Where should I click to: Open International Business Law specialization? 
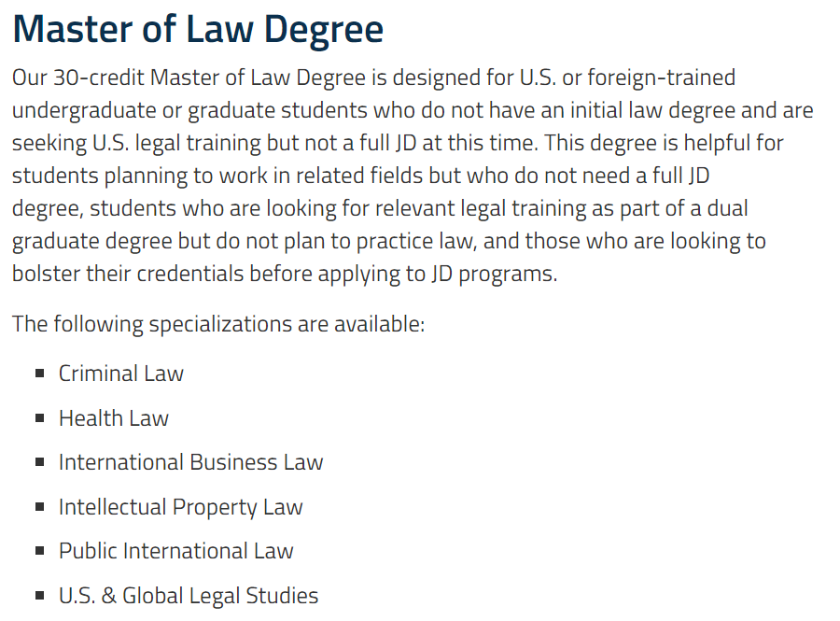point(190,462)
